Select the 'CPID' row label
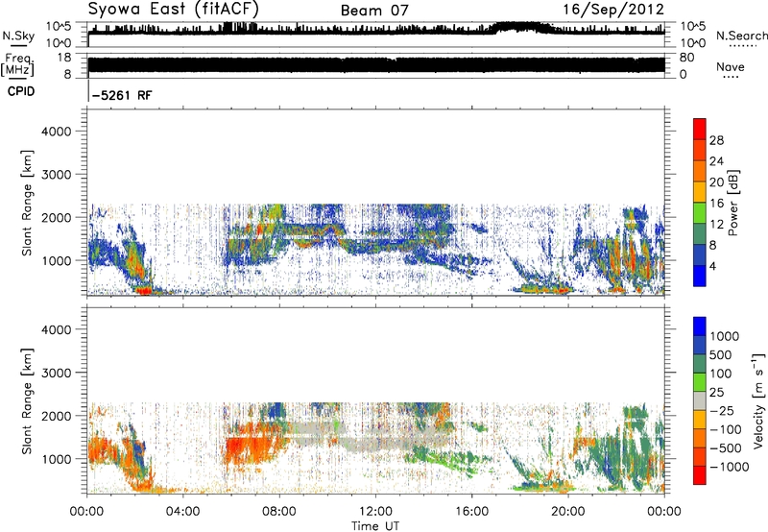Screen dimensions: 768x532 [x=21, y=91]
